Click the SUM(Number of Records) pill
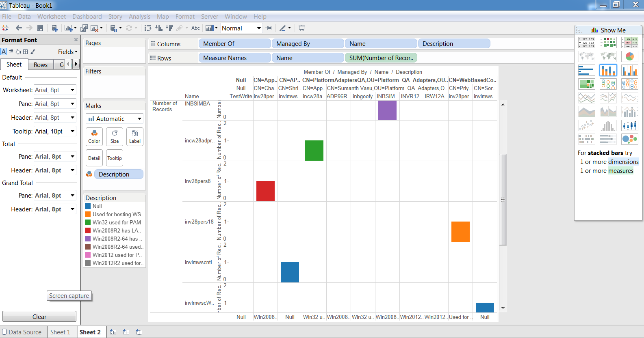The image size is (644, 338). click(381, 58)
